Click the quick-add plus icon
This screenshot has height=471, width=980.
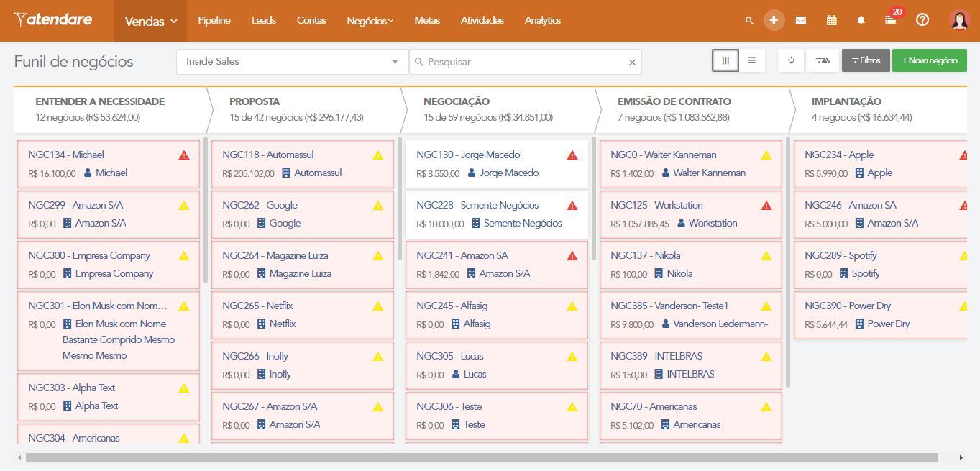[774, 20]
